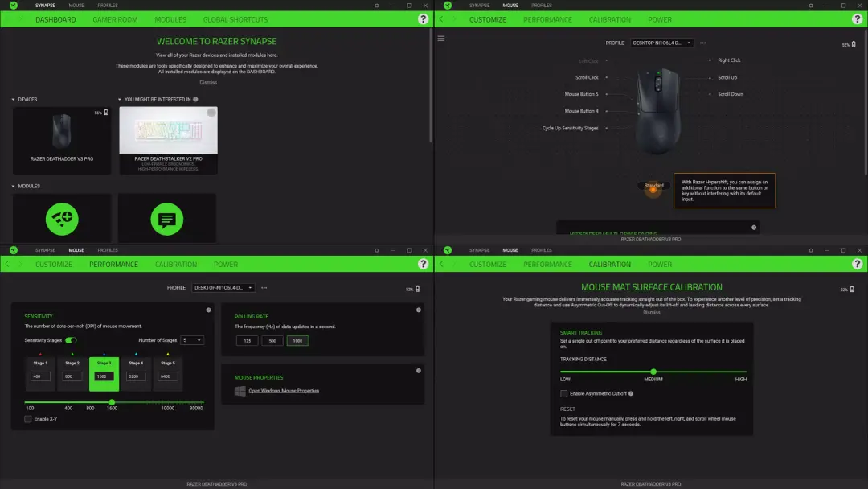Open Power tab in the Calibration window
The width and height of the screenshot is (868, 489).
[x=660, y=264]
